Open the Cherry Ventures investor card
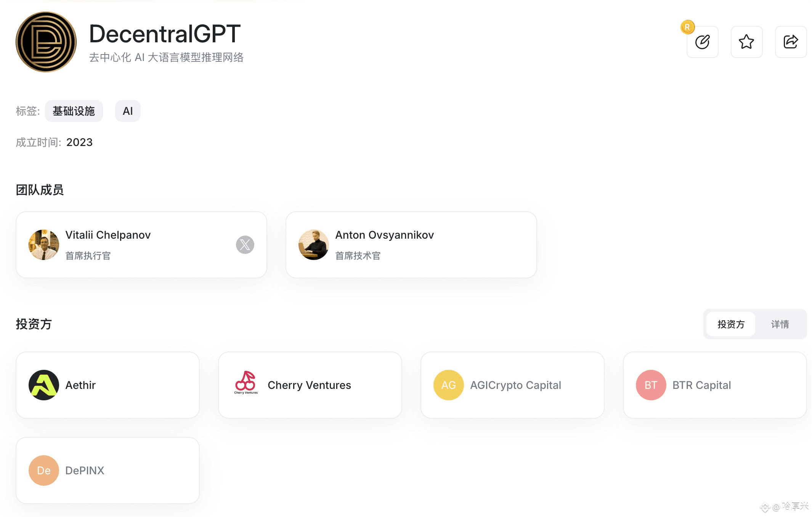This screenshot has height=517, width=812. [310, 385]
